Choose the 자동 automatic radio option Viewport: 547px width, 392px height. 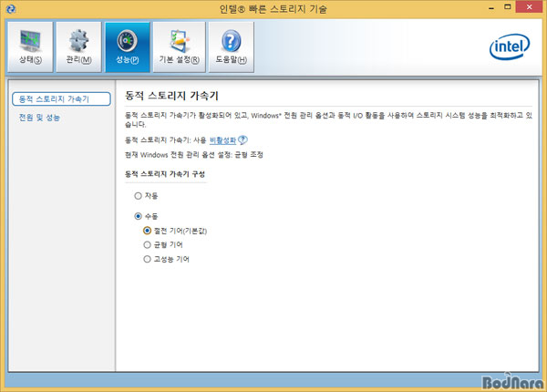click(139, 196)
